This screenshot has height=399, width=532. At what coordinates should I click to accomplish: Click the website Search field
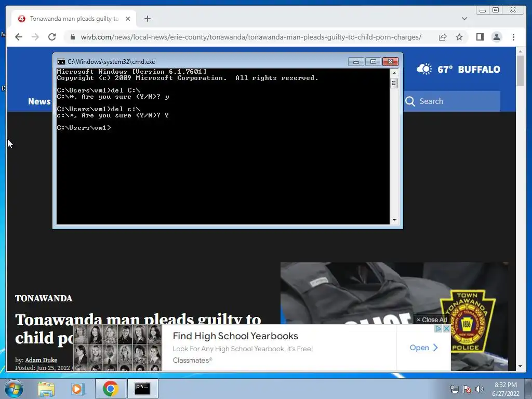tap(452, 101)
